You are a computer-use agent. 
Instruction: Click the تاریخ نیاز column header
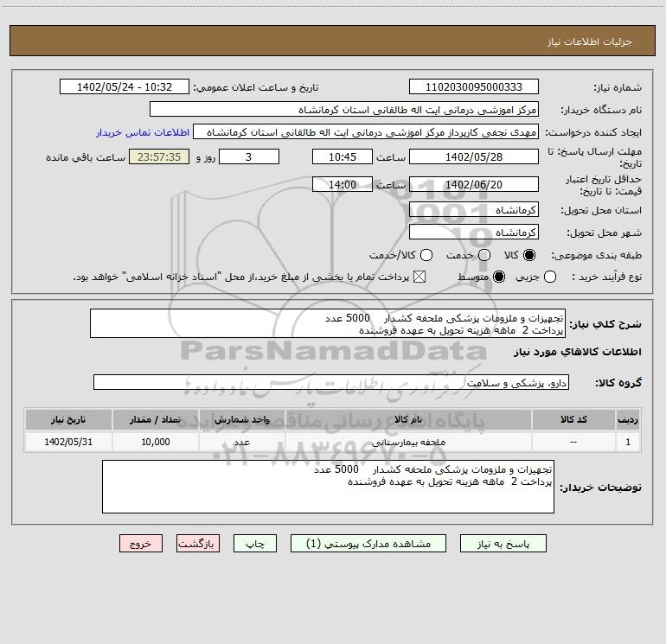(x=68, y=420)
